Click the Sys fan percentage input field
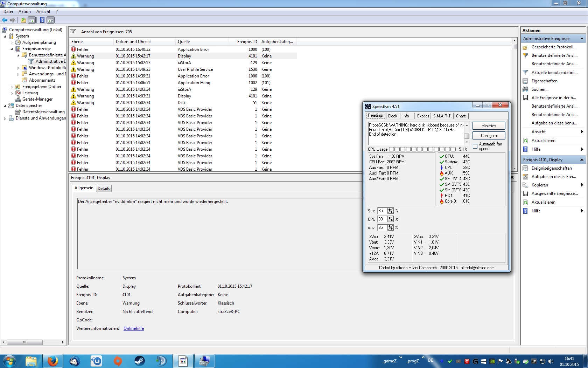588x368 pixels. pos(382,211)
